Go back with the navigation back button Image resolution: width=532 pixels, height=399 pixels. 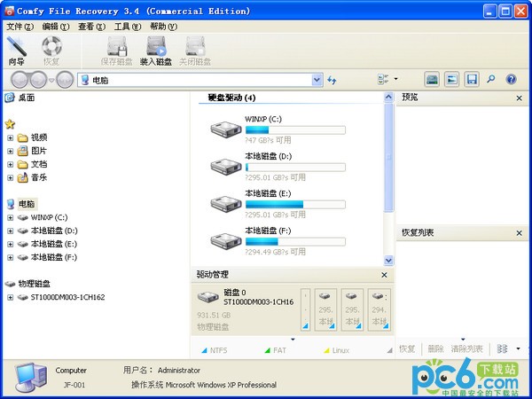(20, 80)
